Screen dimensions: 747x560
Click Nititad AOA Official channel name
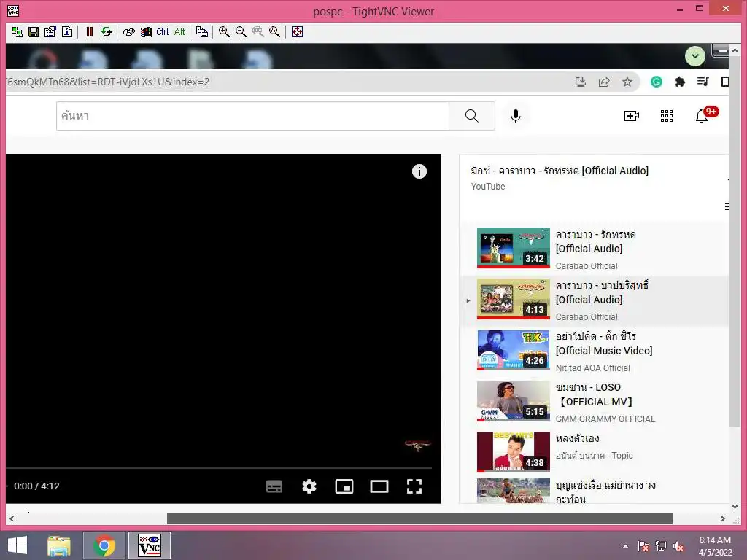coord(592,367)
